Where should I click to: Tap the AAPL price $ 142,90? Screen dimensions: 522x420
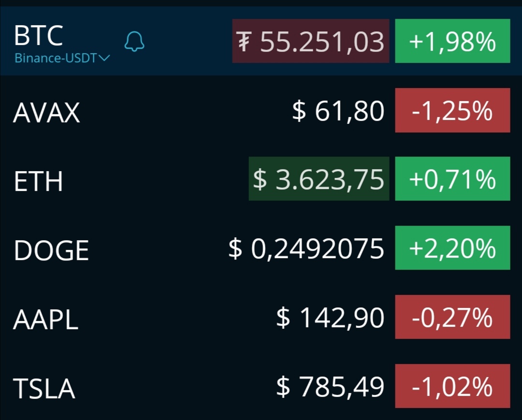[x=330, y=318]
